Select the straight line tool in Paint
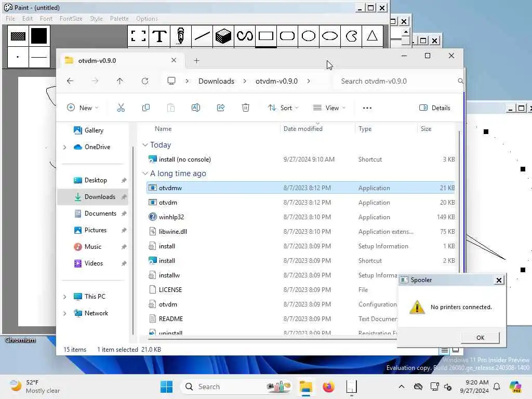 coord(202,36)
